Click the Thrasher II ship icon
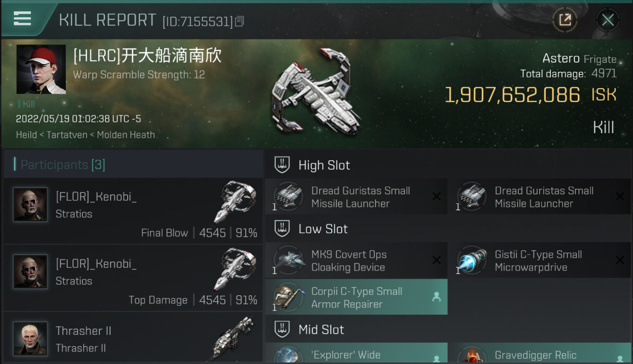Viewport: 633px width, 364px height. (x=234, y=337)
